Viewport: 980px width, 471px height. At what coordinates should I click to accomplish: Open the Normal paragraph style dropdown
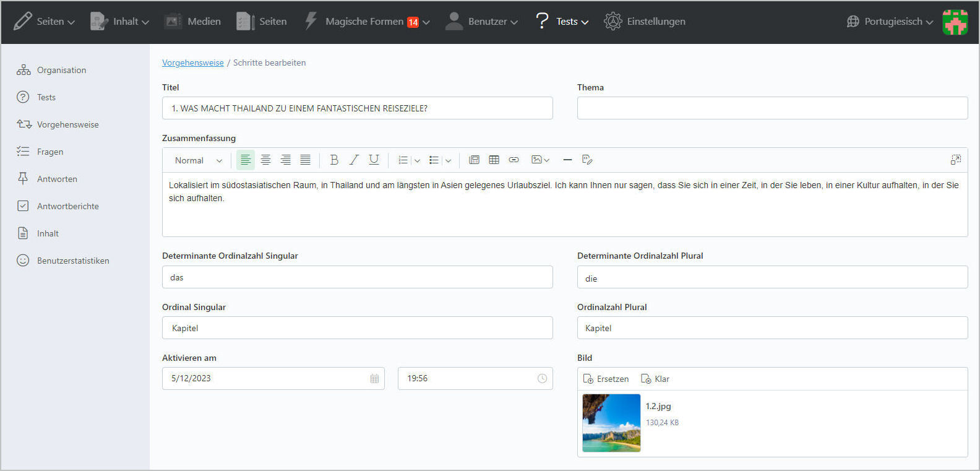coord(198,160)
